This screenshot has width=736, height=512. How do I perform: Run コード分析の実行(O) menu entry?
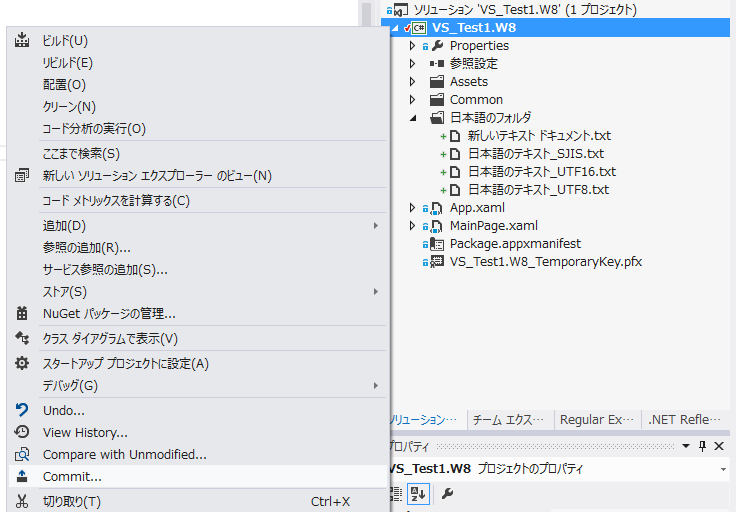point(197,129)
